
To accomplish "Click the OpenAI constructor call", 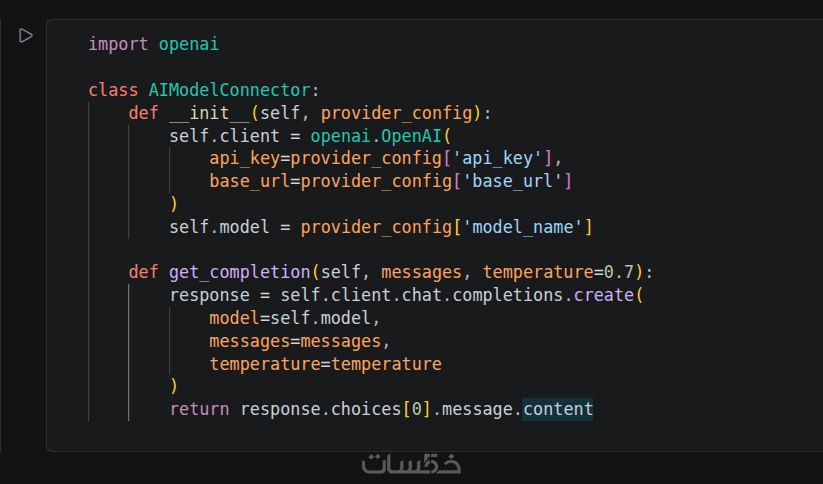I will pyautogui.click(x=412, y=135).
